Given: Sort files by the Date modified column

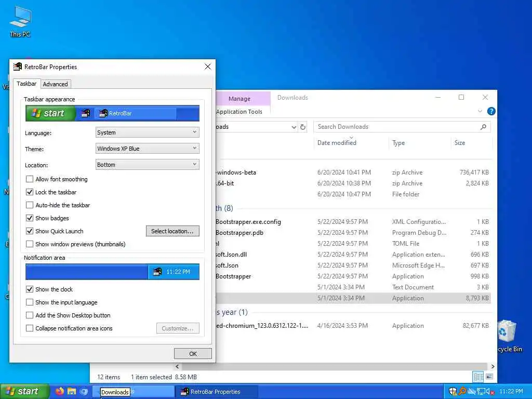Looking at the screenshot, I should [x=351, y=143].
